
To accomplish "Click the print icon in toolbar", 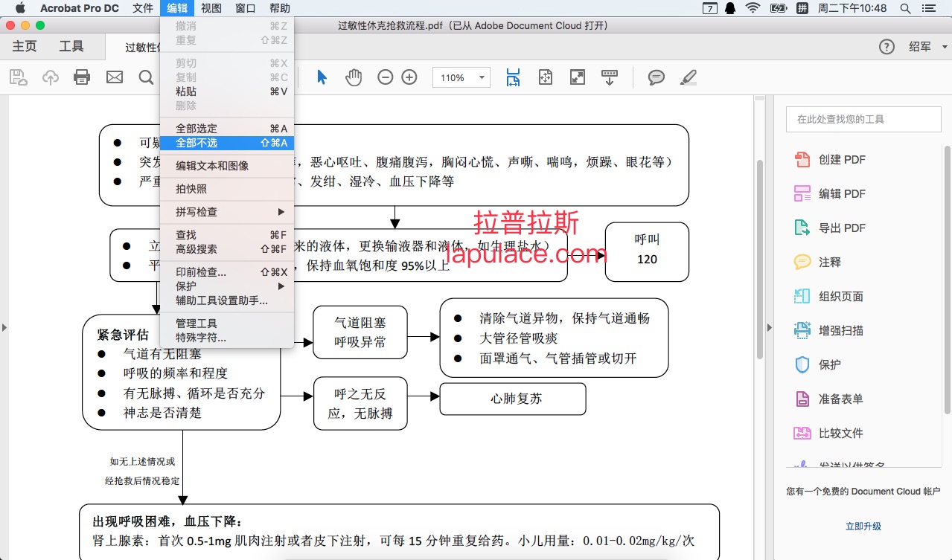I will (82, 77).
